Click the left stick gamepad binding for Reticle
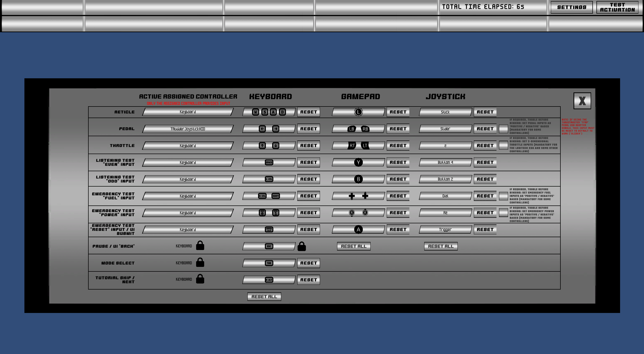 pos(358,112)
